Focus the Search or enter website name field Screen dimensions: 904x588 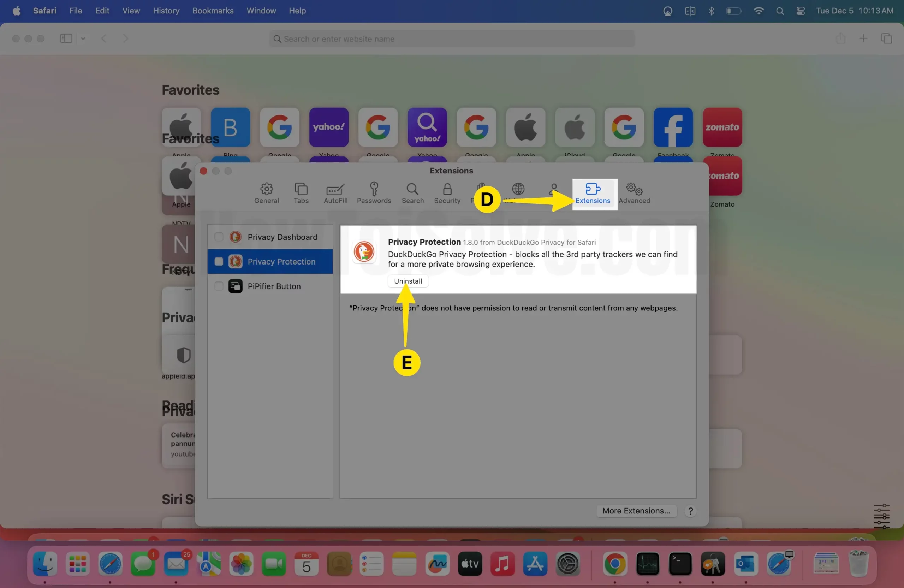(452, 39)
